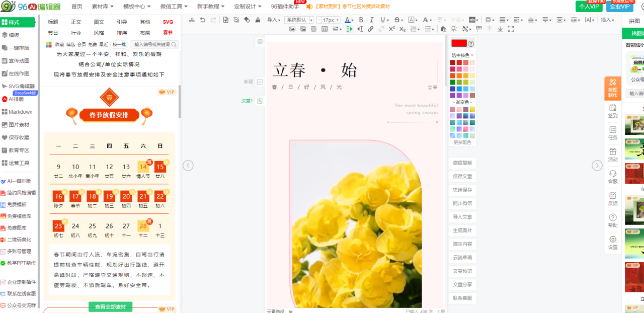Screen dimensions: 644x313
Task: Switch to the 春节 style category tab
Action: (168, 33)
